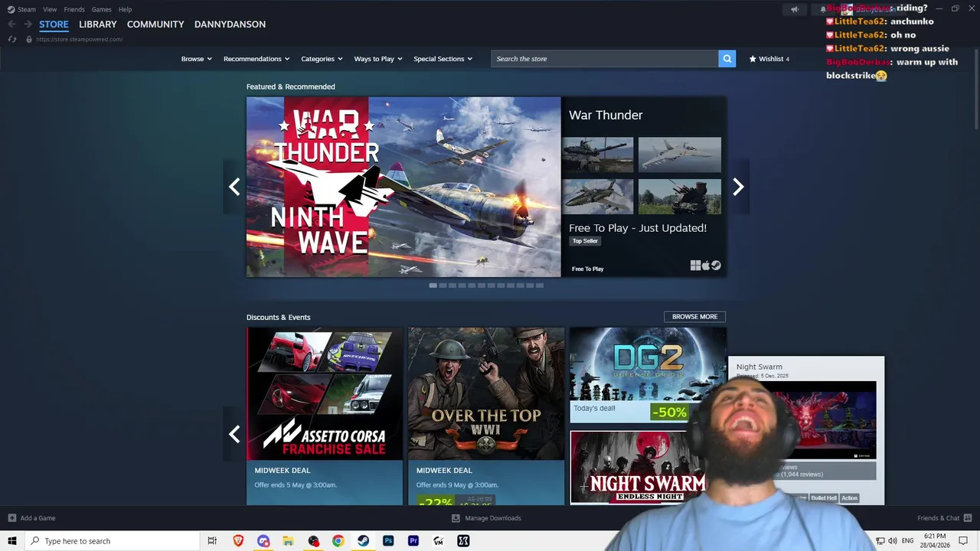The height and width of the screenshot is (551, 980).
Task: Open the Help menu
Action: click(x=125, y=9)
